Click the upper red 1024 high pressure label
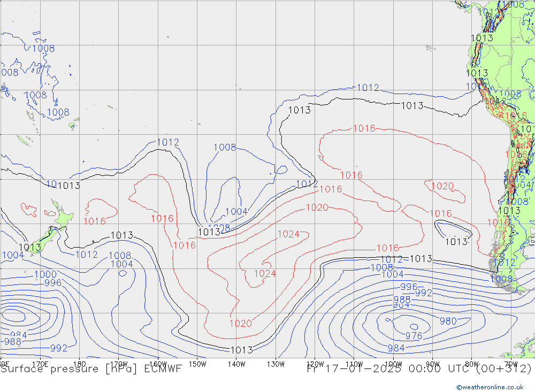The image size is (535, 392). pos(288,234)
